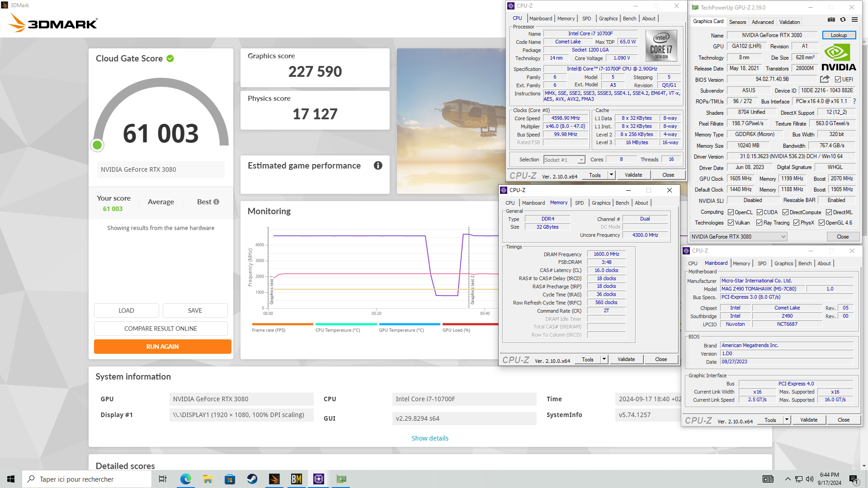Click the Windows search box
The width and height of the screenshot is (868, 488).
click(87, 479)
